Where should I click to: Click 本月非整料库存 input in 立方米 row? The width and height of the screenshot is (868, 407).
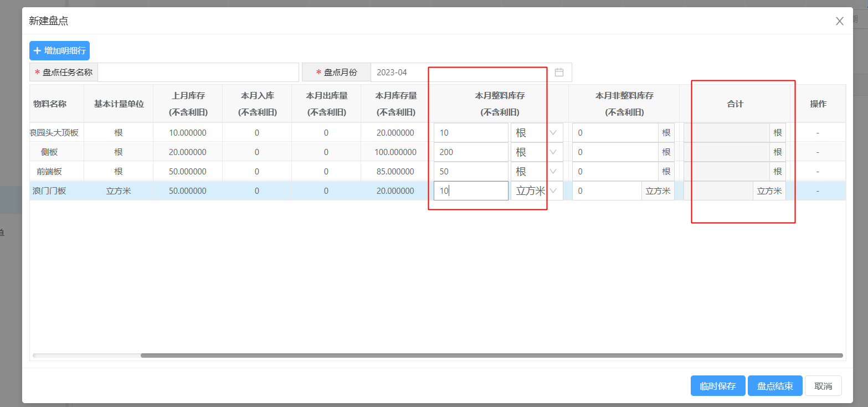coord(607,191)
